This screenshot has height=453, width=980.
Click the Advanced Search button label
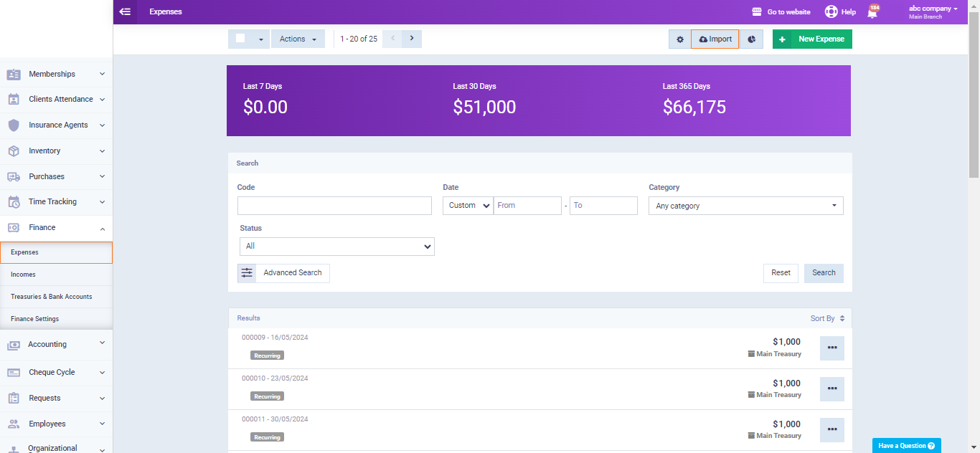(x=293, y=273)
